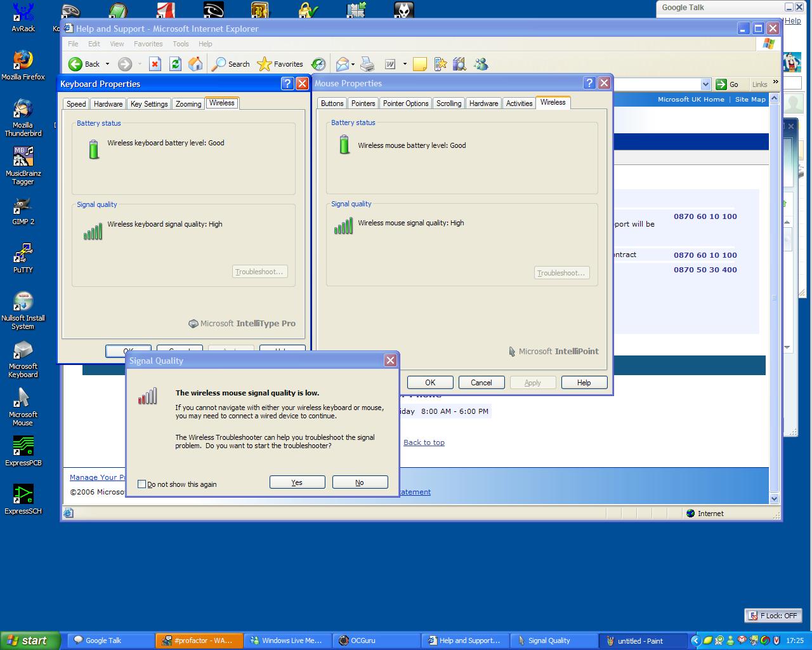Expand the Back button history dropdown arrow
Viewport: 812px width, 650px height.
(x=107, y=64)
